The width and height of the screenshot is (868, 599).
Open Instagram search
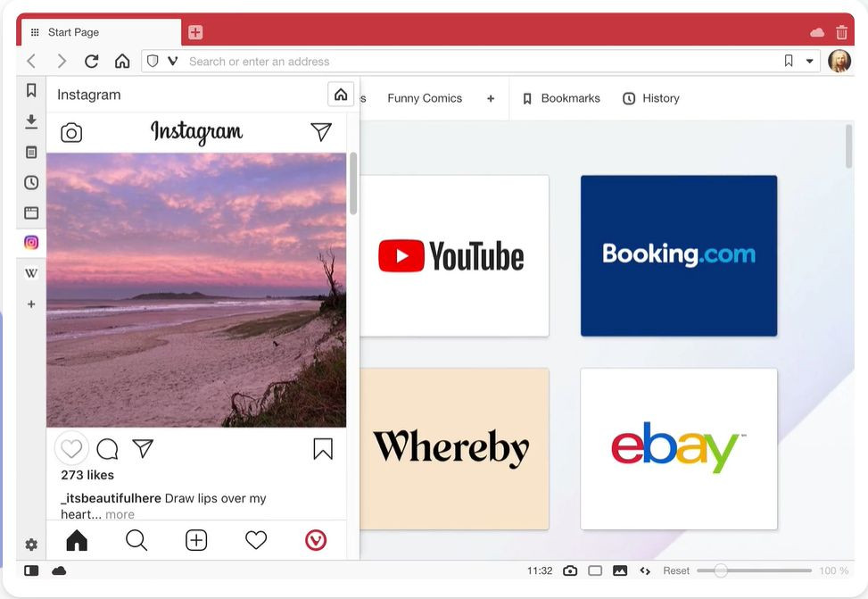click(136, 540)
